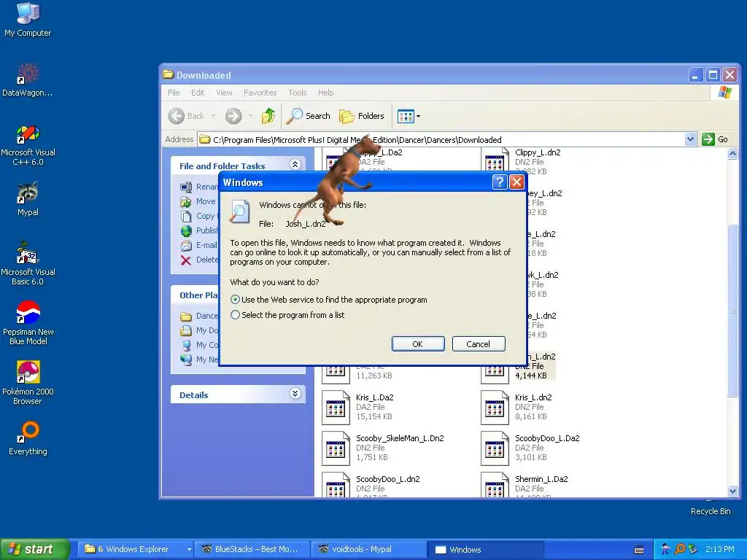Launch Microsoft Visual C++ 6.0 shortcut
The image size is (747, 560).
28,145
